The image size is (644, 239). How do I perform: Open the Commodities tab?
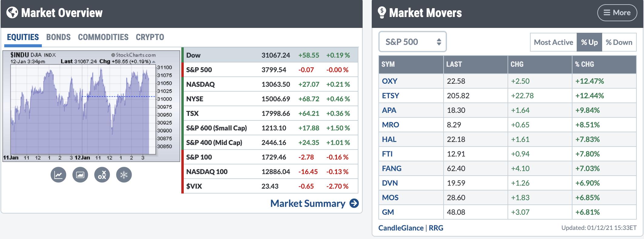[x=103, y=37]
